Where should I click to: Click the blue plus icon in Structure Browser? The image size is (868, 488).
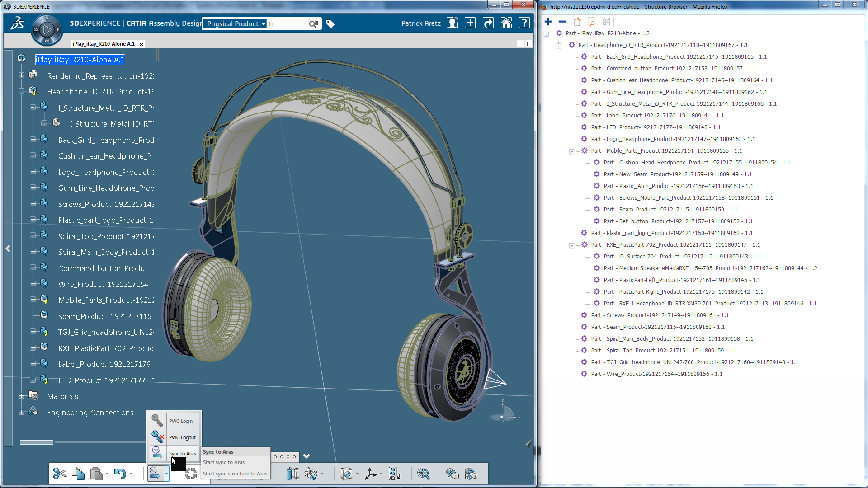tap(548, 22)
